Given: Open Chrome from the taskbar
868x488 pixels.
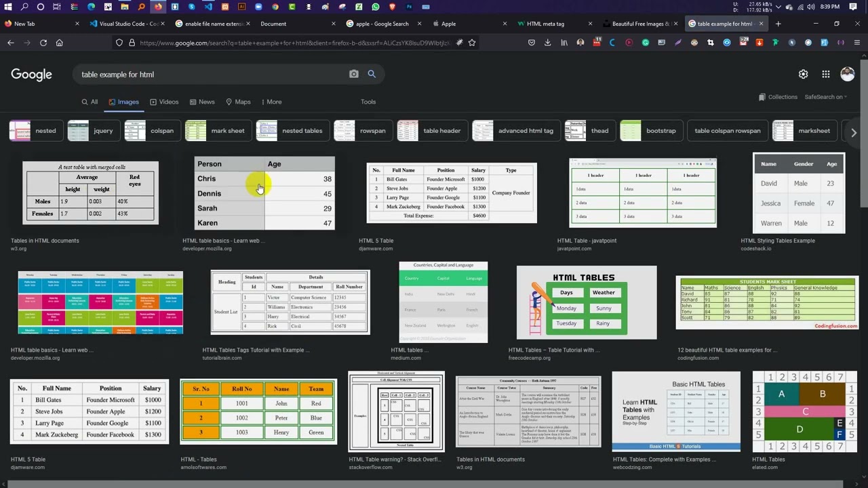Looking at the screenshot, I should click(275, 7).
